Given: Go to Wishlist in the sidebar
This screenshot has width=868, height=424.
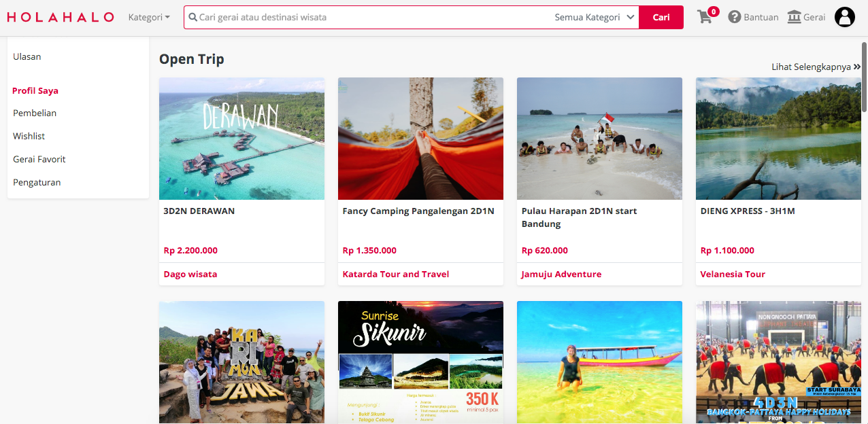Looking at the screenshot, I should pyautogui.click(x=29, y=136).
